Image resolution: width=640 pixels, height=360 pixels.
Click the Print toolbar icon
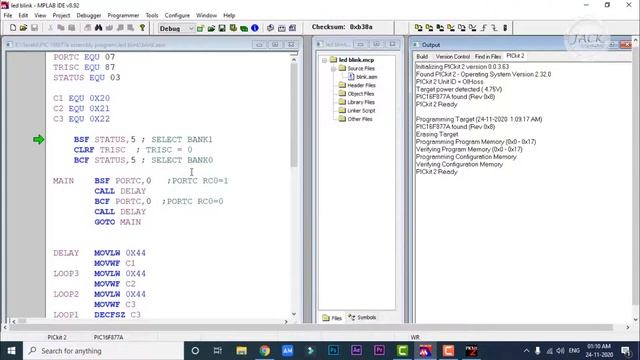point(87,28)
